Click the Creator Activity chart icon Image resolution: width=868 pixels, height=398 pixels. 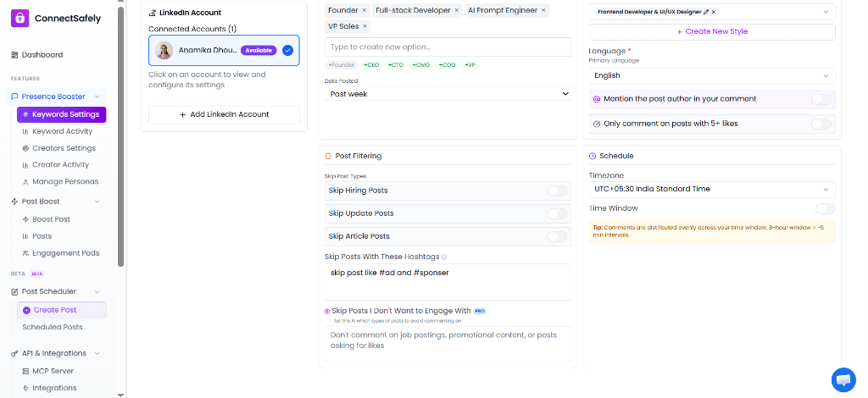coord(25,165)
